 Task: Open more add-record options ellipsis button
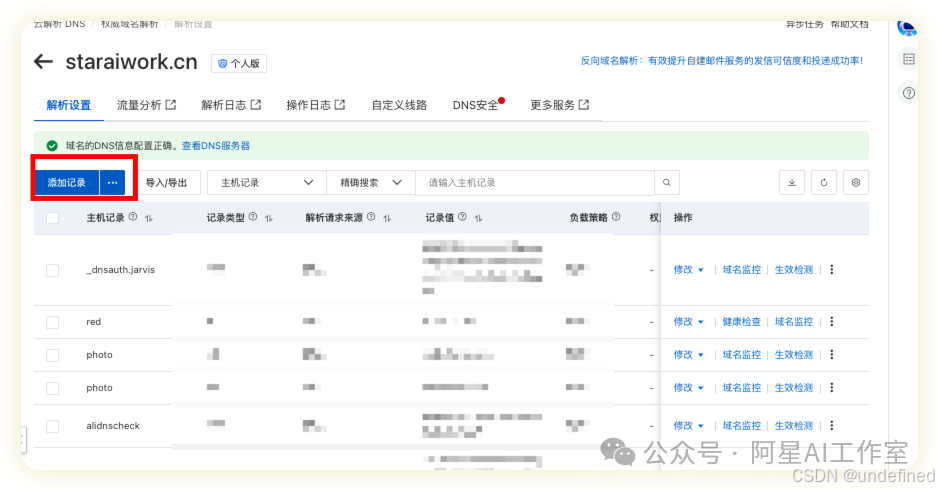coord(113,183)
